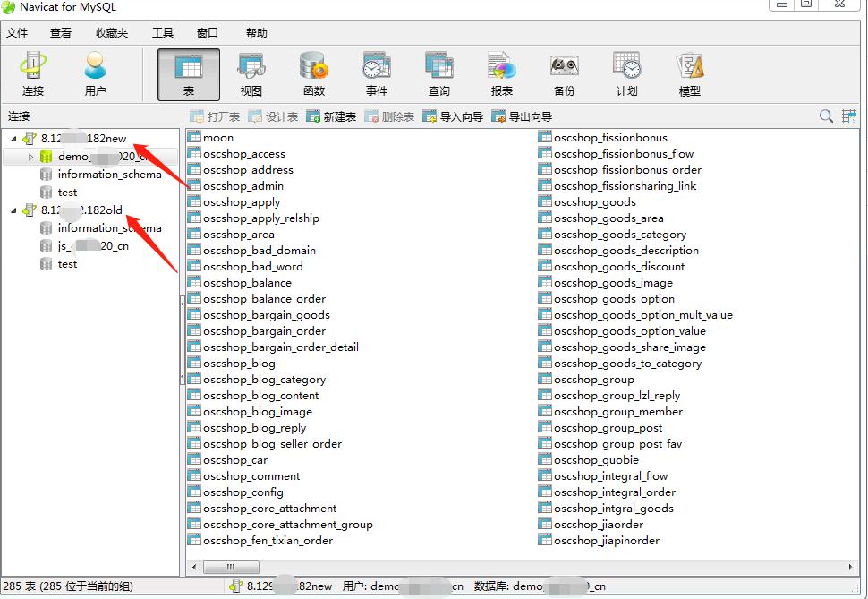Viewport: 868px width, 599px height.
Task: Click 设计表 (Design Table) button
Action: pos(273,116)
